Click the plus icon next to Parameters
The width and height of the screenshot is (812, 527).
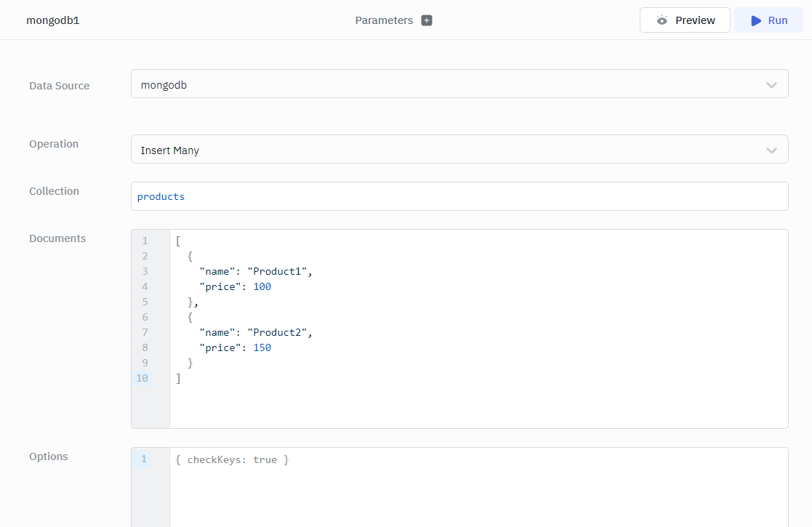427,20
